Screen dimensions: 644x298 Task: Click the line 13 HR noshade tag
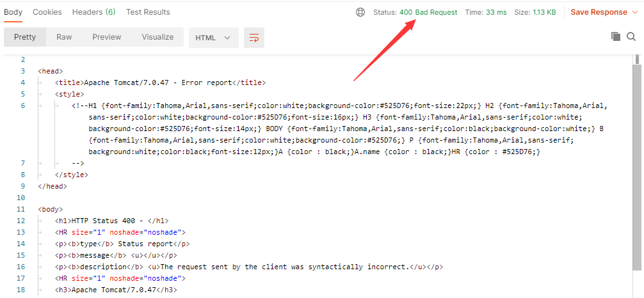120,232
